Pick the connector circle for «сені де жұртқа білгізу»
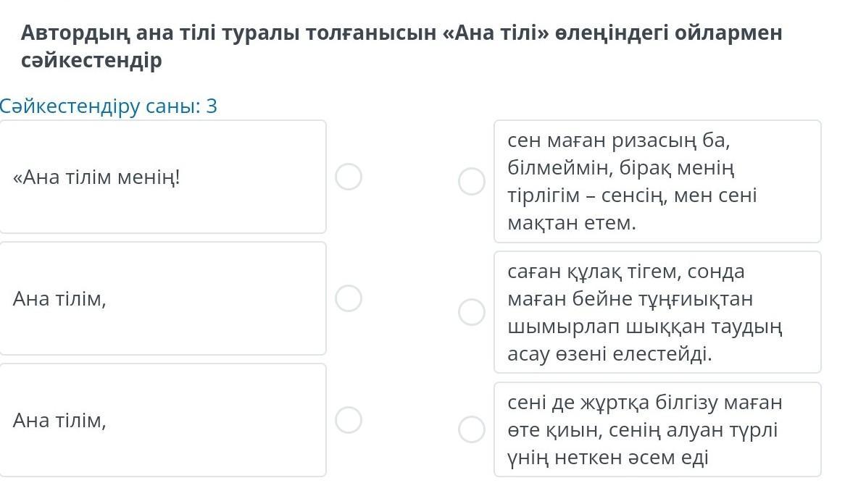 pyautogui.click(x=472, y=429)
